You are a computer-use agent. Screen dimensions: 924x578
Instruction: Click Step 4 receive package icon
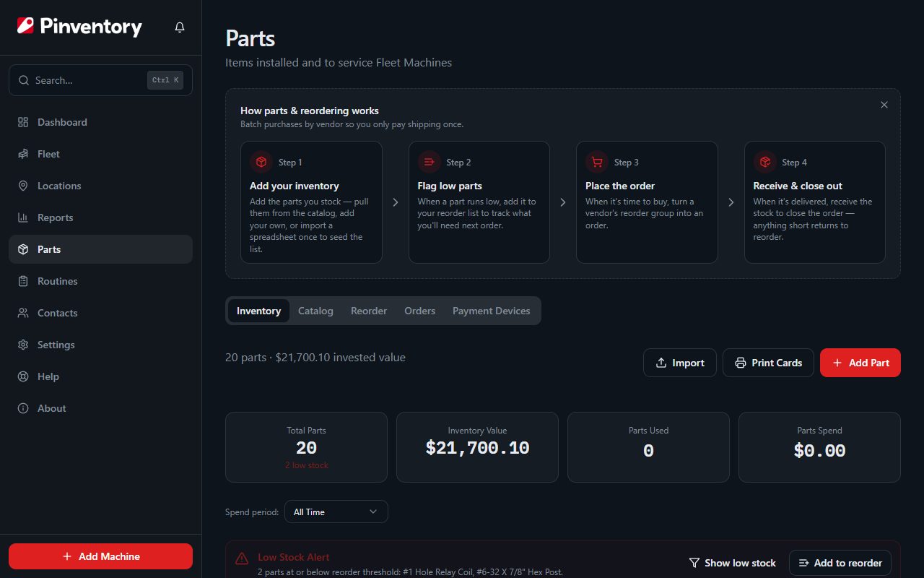pos(764,162)
